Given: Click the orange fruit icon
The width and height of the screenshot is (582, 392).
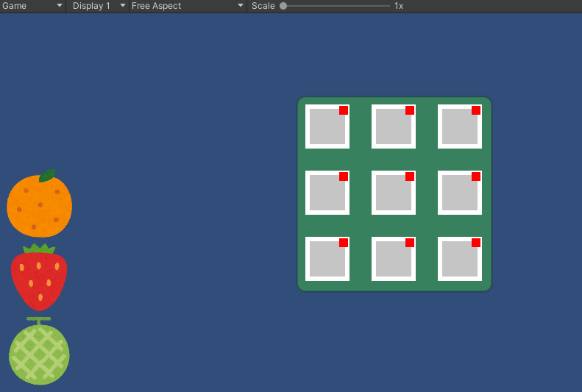Looking at the screenshot, I should point(39,205).
